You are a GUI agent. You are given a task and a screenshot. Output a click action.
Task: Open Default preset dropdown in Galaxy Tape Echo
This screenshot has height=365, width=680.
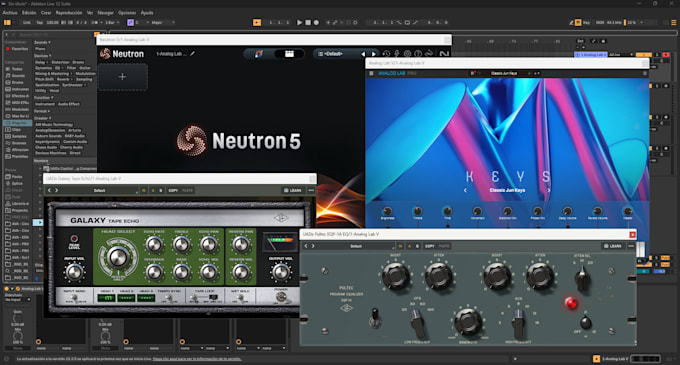pyautogui.click(x=100, y=190)
